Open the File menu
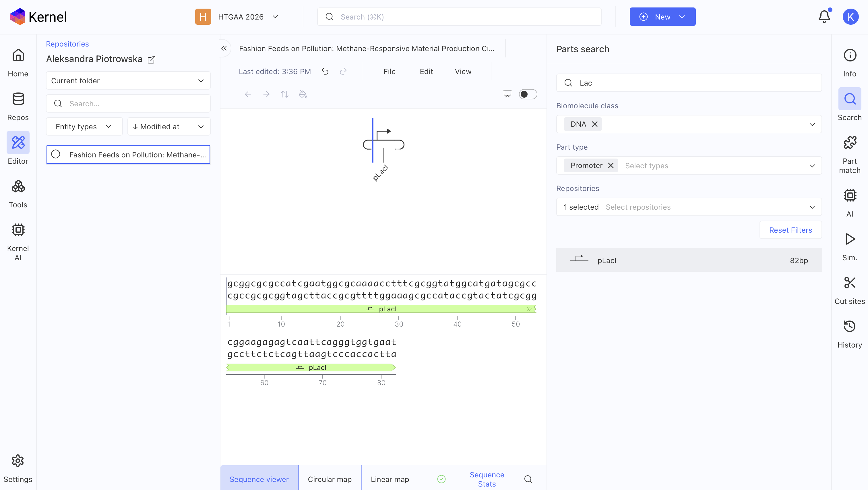 point(390,72)
